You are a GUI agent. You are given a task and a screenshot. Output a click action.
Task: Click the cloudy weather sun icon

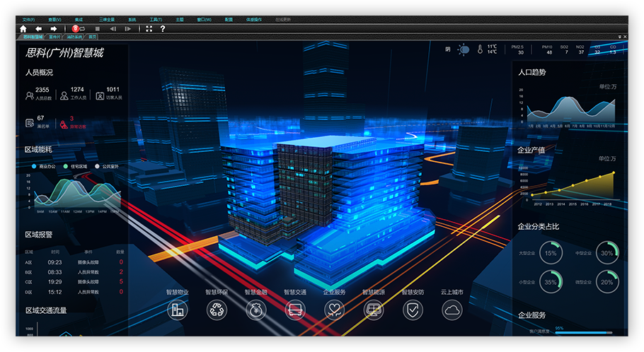(x=464, y=49)
